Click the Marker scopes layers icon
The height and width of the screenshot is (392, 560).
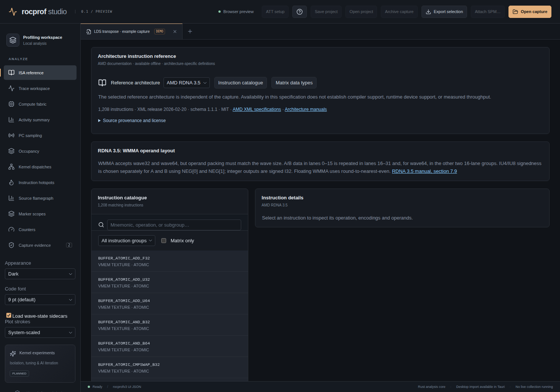click(12, 214)
